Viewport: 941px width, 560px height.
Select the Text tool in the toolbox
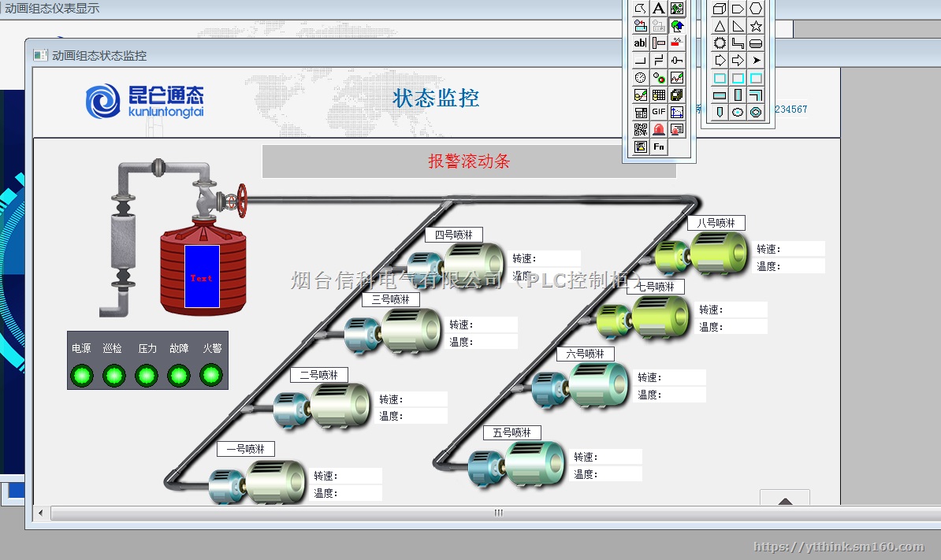(x=659, y=8)
